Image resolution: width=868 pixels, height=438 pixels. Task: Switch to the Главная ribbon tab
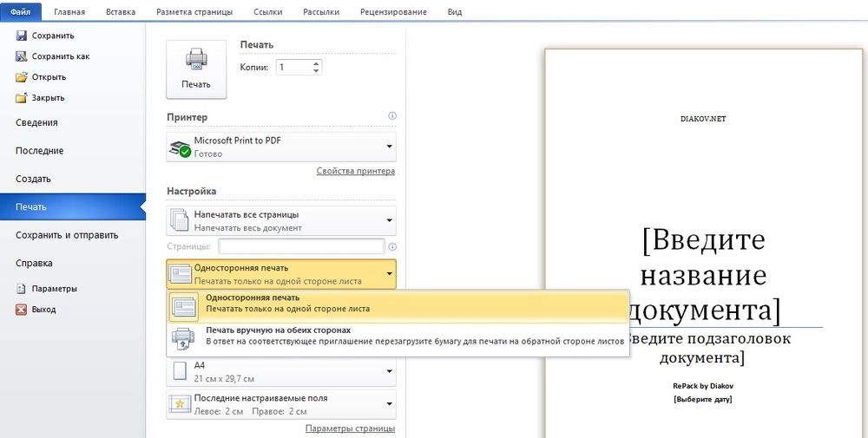[69, 12]
